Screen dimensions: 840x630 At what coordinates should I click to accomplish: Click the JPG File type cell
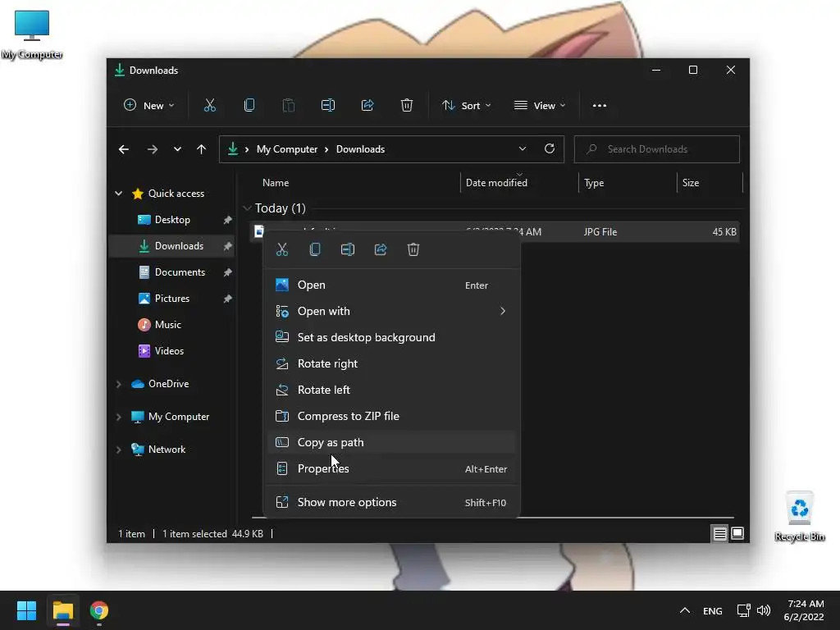[600, 232]
